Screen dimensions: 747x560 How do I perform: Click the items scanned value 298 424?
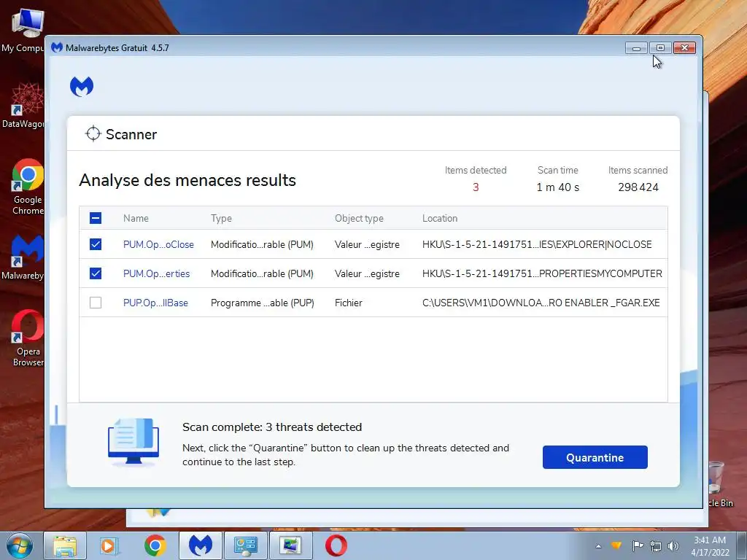(x=638, y=187)
